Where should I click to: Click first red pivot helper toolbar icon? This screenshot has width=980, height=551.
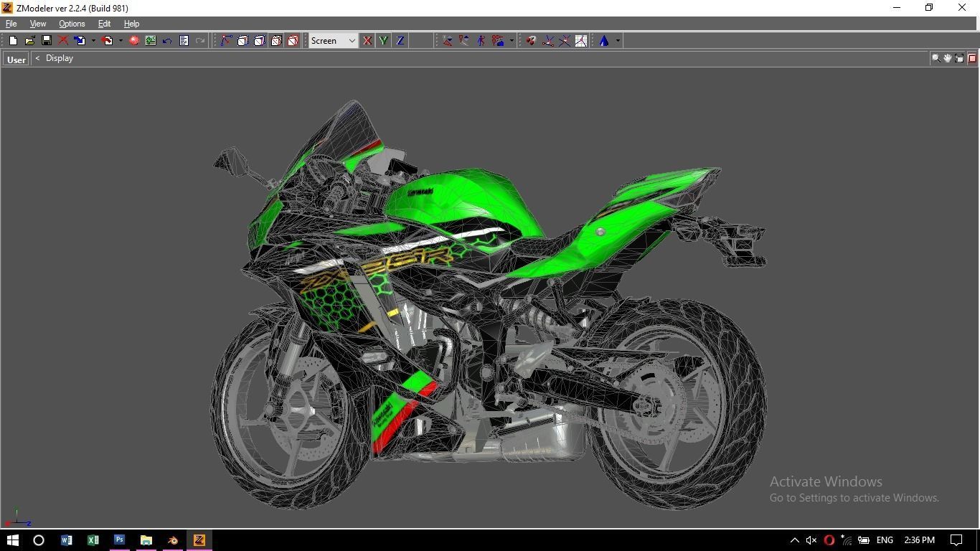pyautogui.click(x=448, y=41)
